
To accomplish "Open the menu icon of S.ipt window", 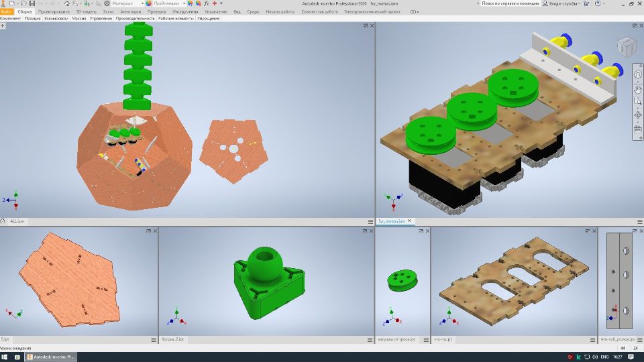I will coord(154,340).
